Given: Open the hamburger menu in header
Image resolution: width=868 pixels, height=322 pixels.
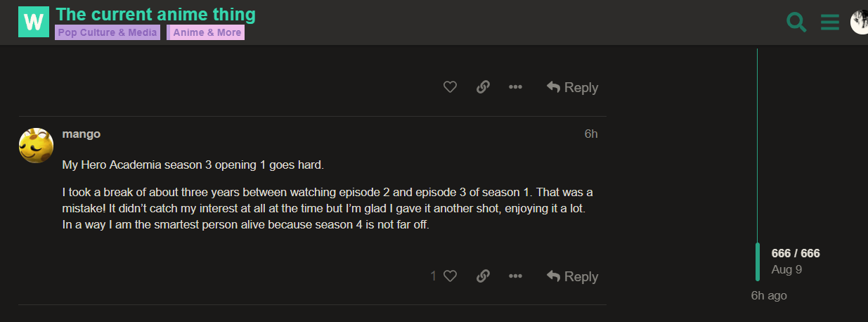Looking at the screenshot, I should click(x=830, y=22).
